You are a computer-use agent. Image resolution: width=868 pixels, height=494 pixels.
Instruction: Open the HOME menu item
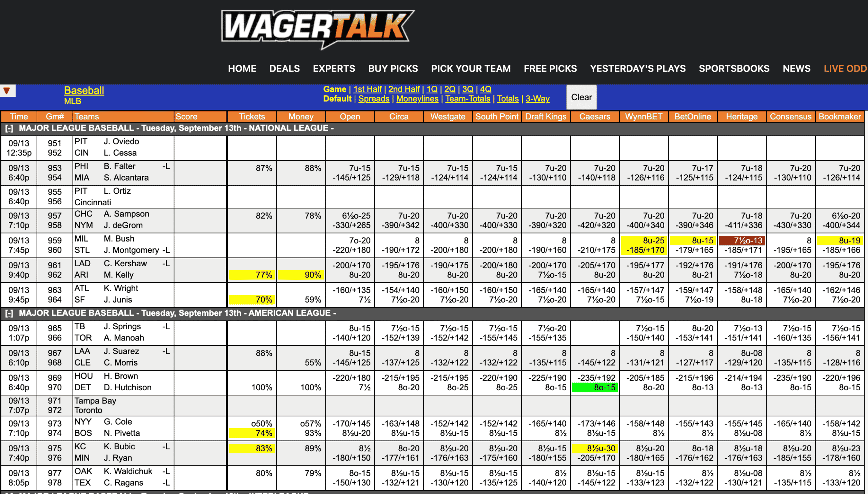click(242, 68)
